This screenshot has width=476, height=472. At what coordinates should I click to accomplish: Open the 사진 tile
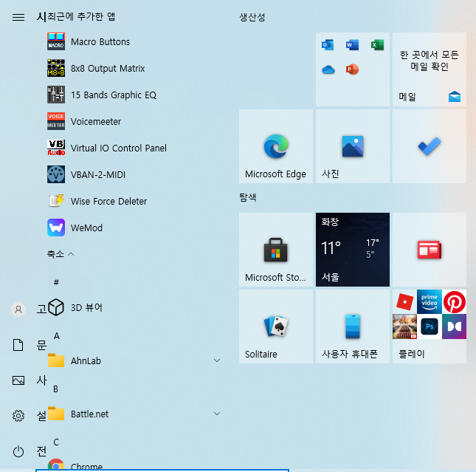point(353,146)
